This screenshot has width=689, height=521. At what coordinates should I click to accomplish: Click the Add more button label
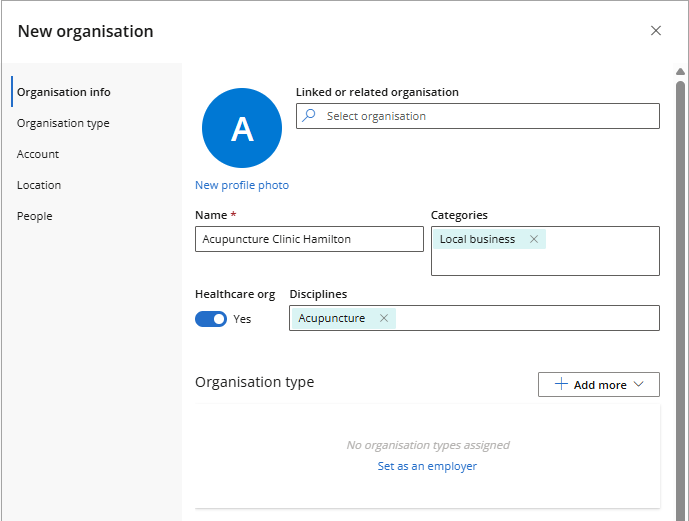[600, 385]
